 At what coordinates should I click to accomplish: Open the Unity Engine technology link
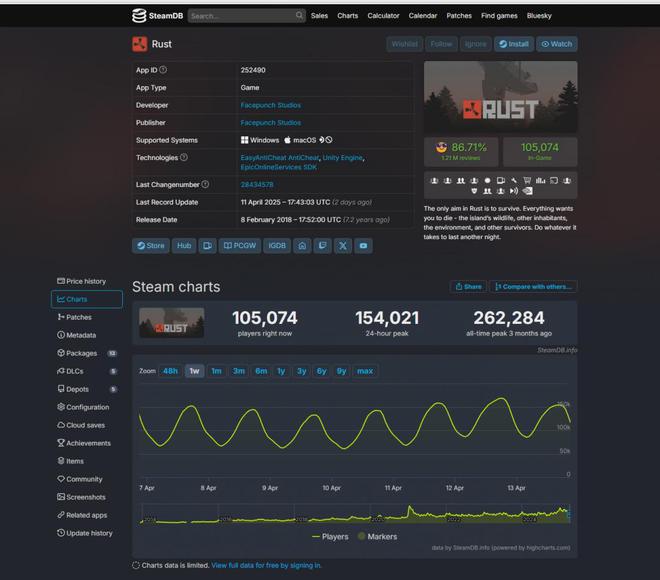[342, 158]
